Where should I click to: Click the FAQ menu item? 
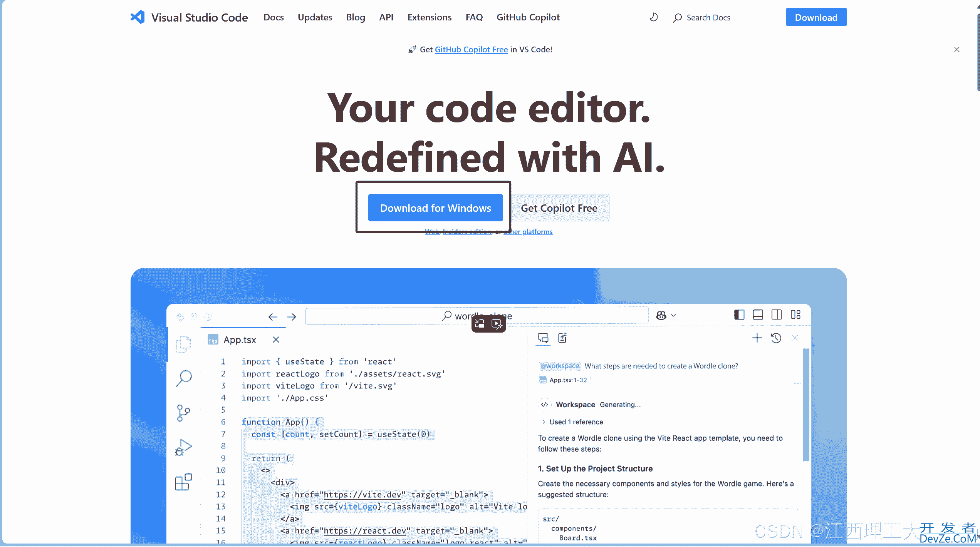tap(474, 17)
